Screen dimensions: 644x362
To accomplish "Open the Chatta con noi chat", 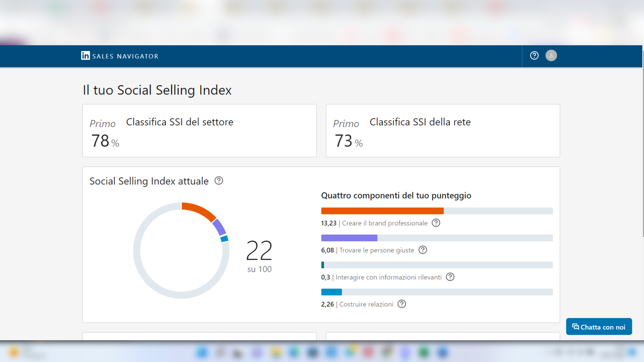I will [x=599, y=326].
